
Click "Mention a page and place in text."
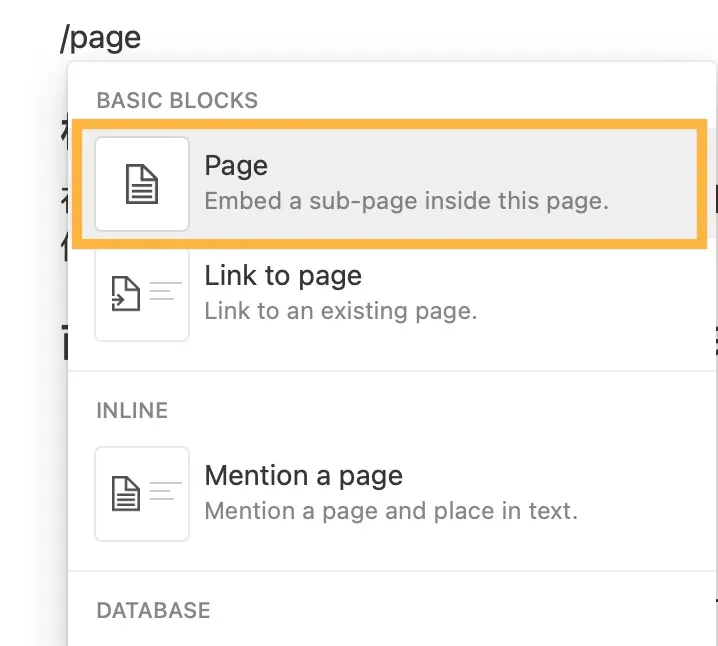(391, 511)
